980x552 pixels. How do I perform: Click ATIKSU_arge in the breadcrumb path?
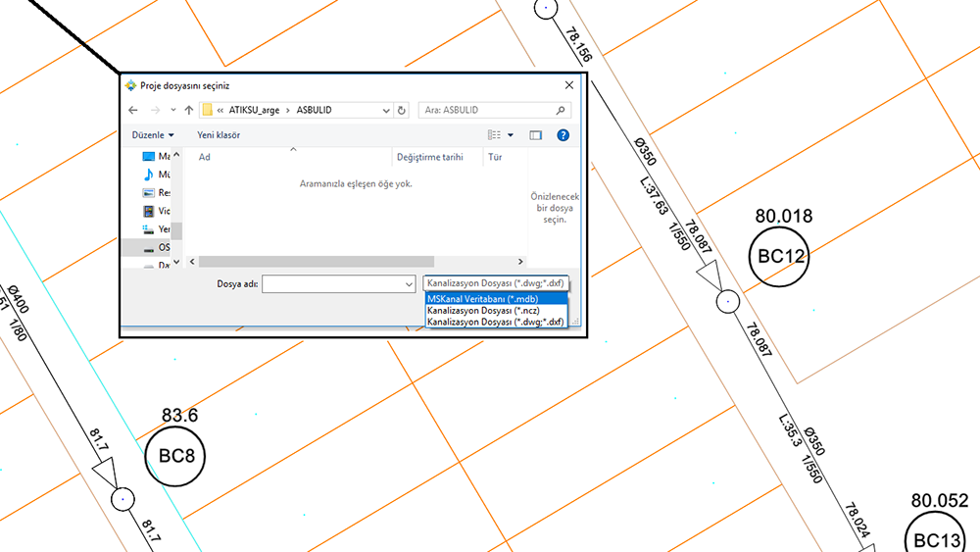click(x=254, y=111)
